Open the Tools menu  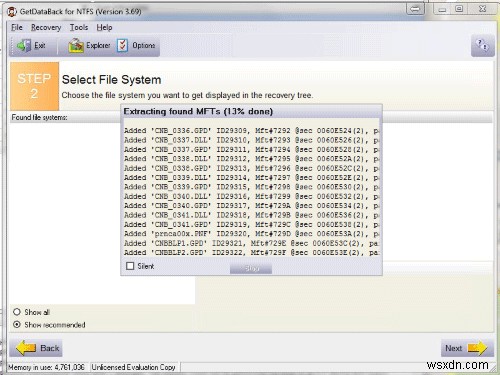(x=79, y=28)
